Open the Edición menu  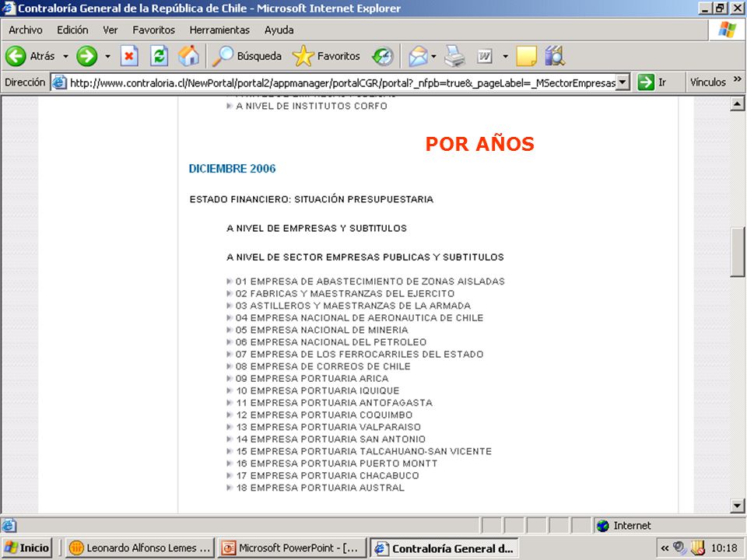click(x=72, y=30)
